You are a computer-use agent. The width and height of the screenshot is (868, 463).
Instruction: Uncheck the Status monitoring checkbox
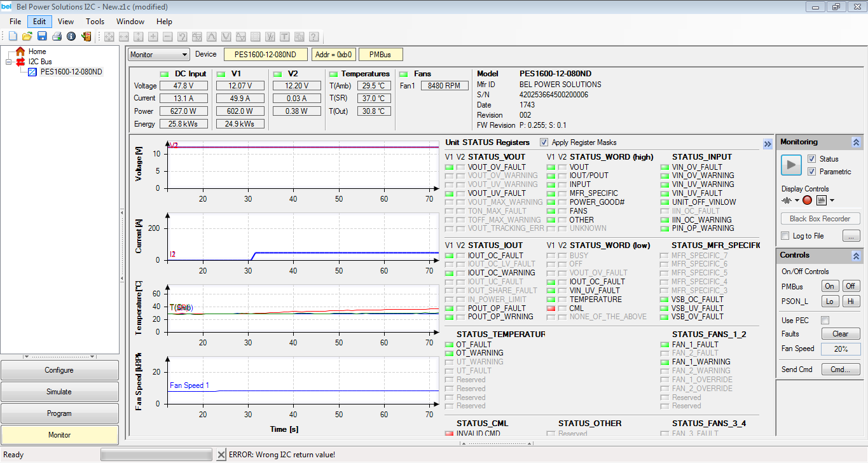point(811,159)
